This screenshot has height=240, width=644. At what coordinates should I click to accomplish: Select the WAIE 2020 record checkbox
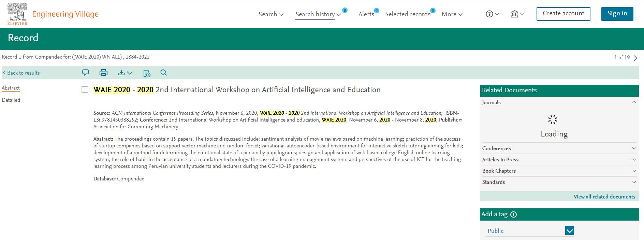coord(85,90)
